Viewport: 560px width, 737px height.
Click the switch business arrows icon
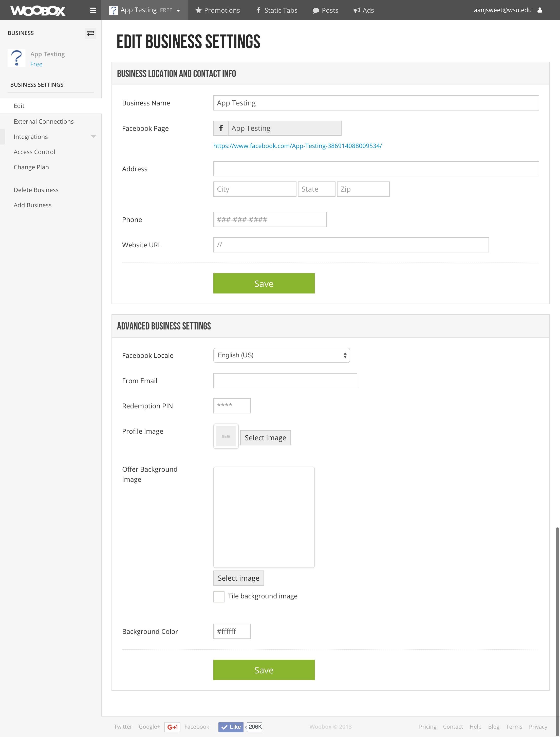point(91,33)
